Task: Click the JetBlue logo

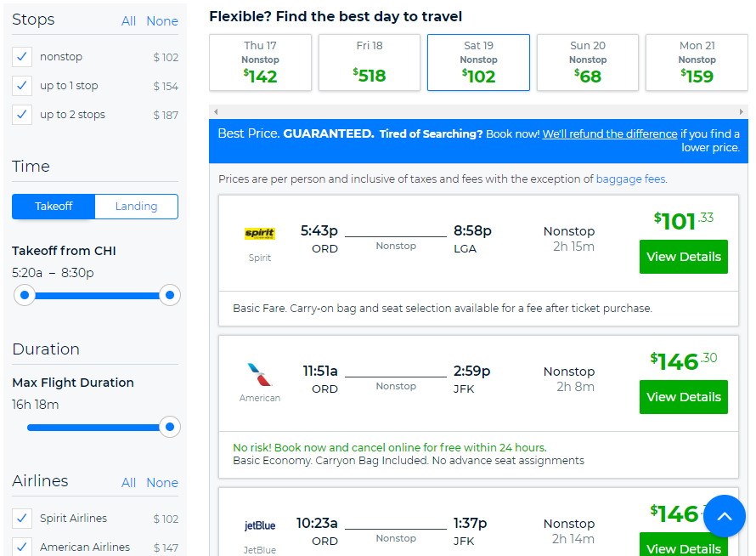Action: 259,525
